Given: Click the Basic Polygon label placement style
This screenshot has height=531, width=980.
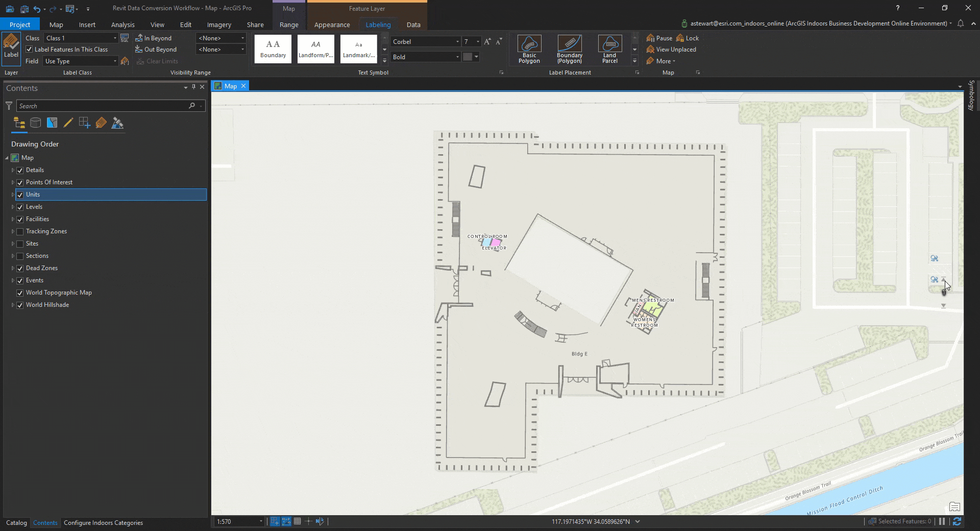Looking at the screenshot, I should coord(529,49).
